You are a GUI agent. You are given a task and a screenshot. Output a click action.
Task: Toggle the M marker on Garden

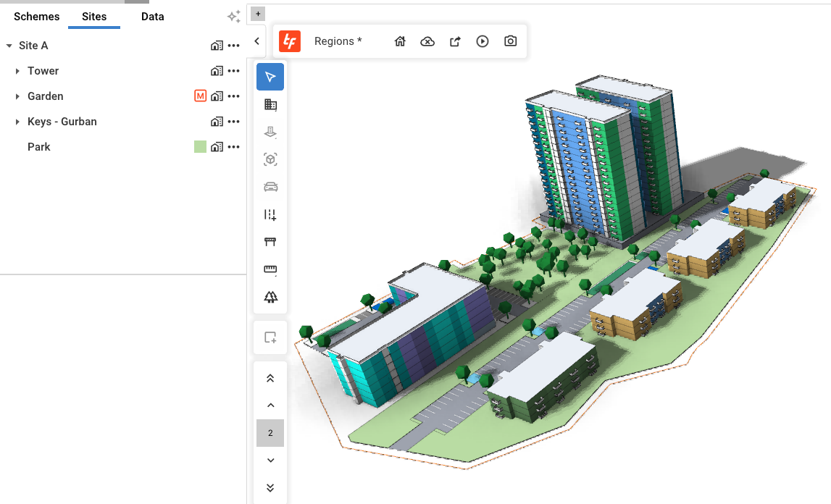tap(201, 96)
